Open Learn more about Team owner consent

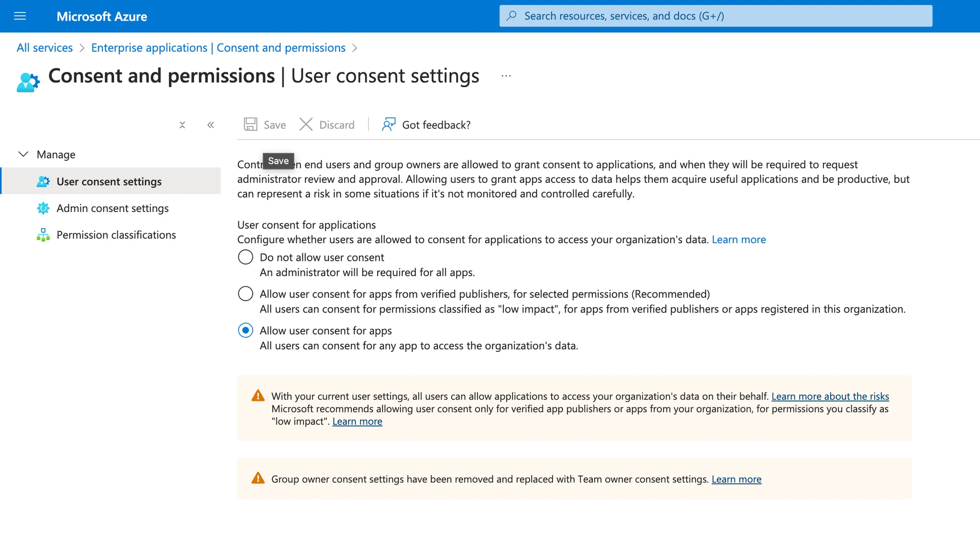click(x=736, y=479)
